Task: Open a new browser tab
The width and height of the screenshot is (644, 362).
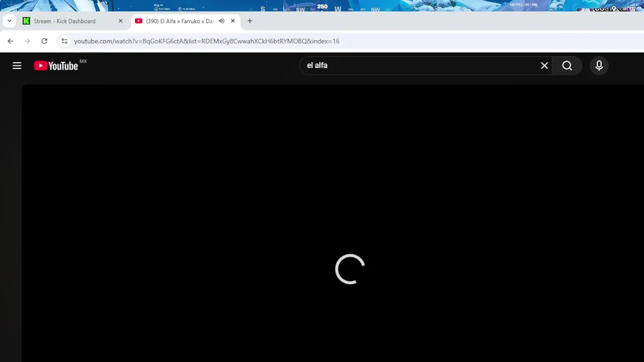Action: tap(250, 21)
